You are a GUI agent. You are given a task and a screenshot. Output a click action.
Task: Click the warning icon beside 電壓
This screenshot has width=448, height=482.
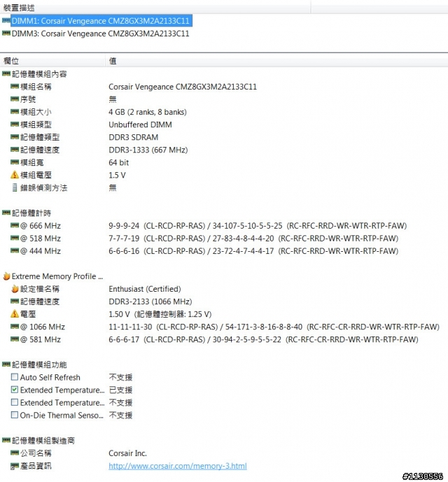point(15,313)
